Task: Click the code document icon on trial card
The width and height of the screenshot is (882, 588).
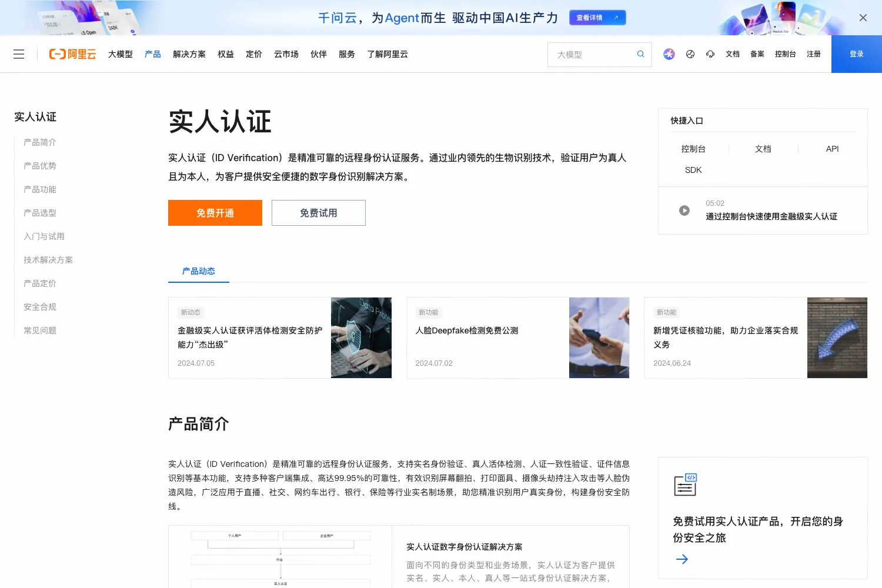Action: 685,485
